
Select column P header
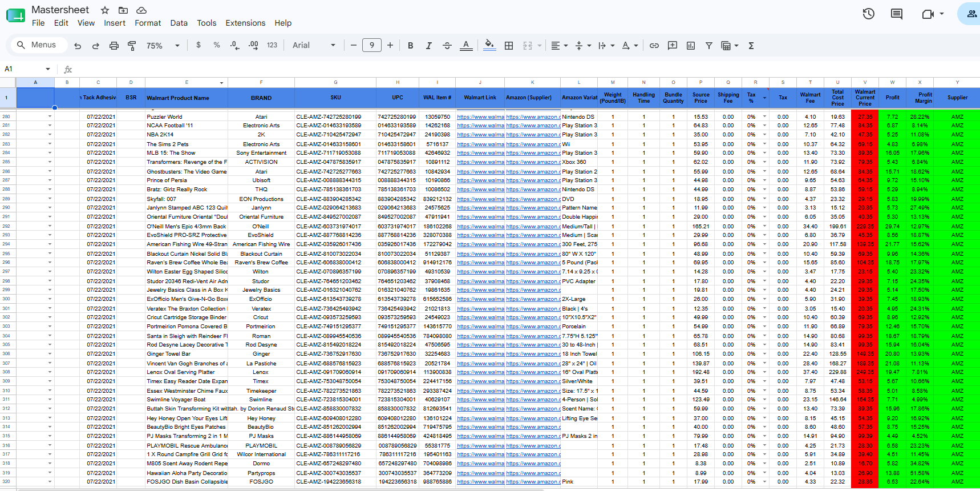click(x=701, y=83)
